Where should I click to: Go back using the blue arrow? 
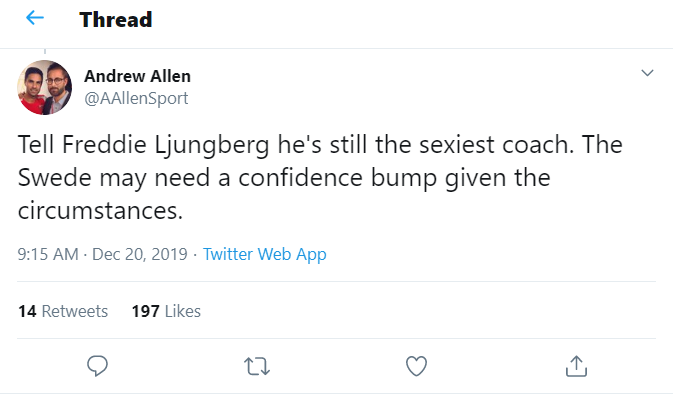(35, 18)
